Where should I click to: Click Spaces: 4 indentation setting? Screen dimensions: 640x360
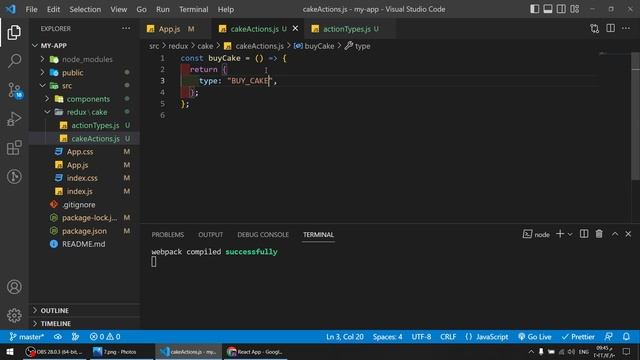(387, 337)
